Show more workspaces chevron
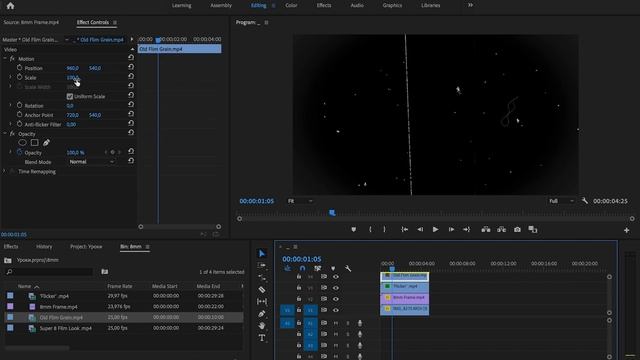 (x=470, y=5)
